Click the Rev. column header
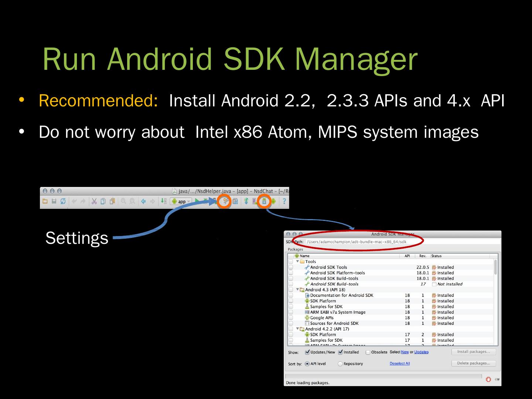The image size is (532, 399). pyautogui.click(x=423, y=256)
